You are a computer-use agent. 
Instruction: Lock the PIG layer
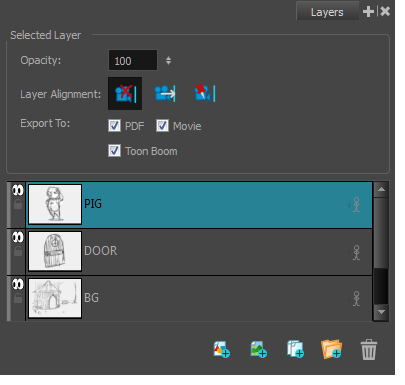click(x=18, y=204)
